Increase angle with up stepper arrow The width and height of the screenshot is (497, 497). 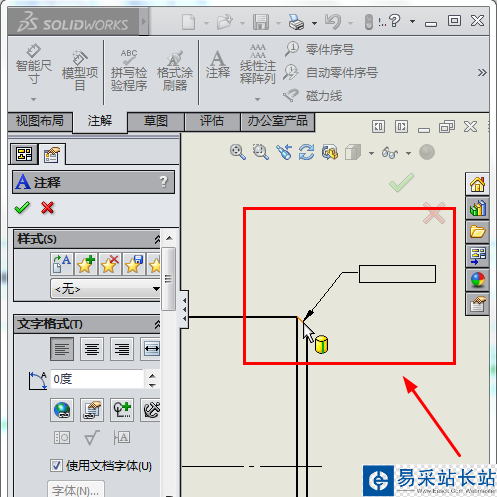(152, 375)
